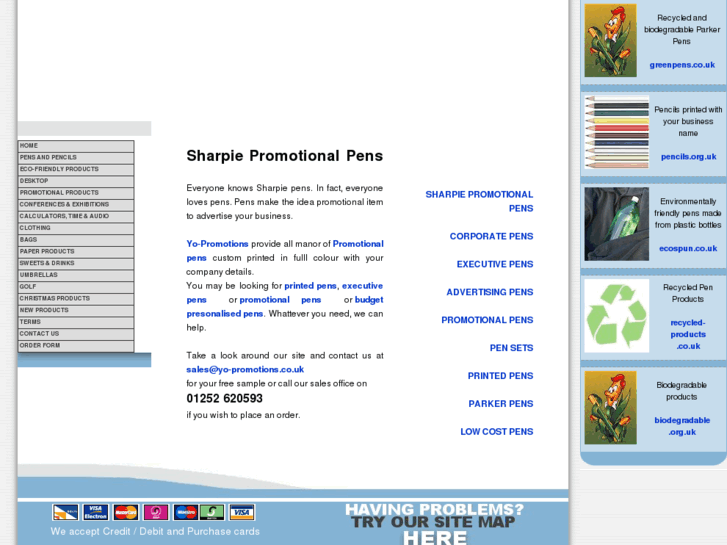Open the Golf menu item

tap(76, 287)
